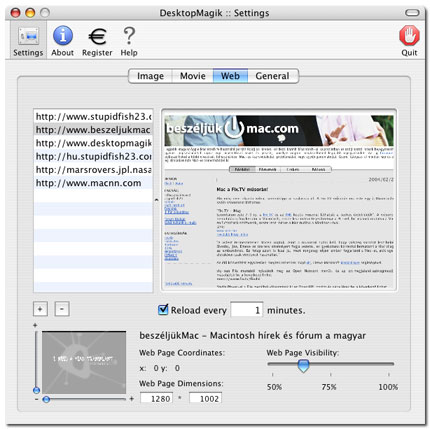This screenshot has height=429, width=430.
Task: Minimize window with yellow button
Action: pos(30,13)
